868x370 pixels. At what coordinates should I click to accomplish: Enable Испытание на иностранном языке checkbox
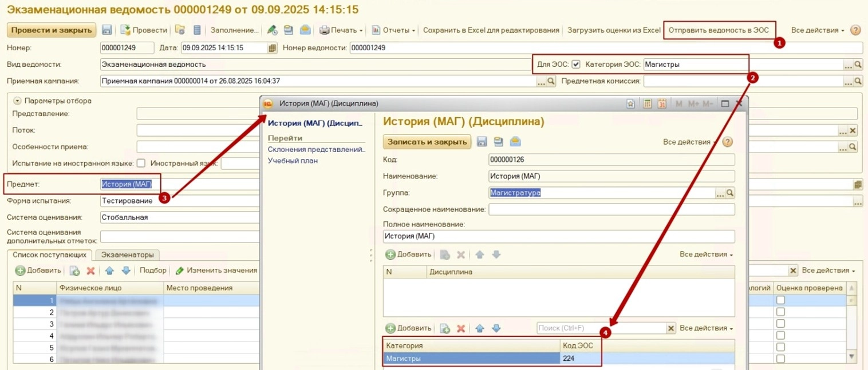click(x=141, y=163)
